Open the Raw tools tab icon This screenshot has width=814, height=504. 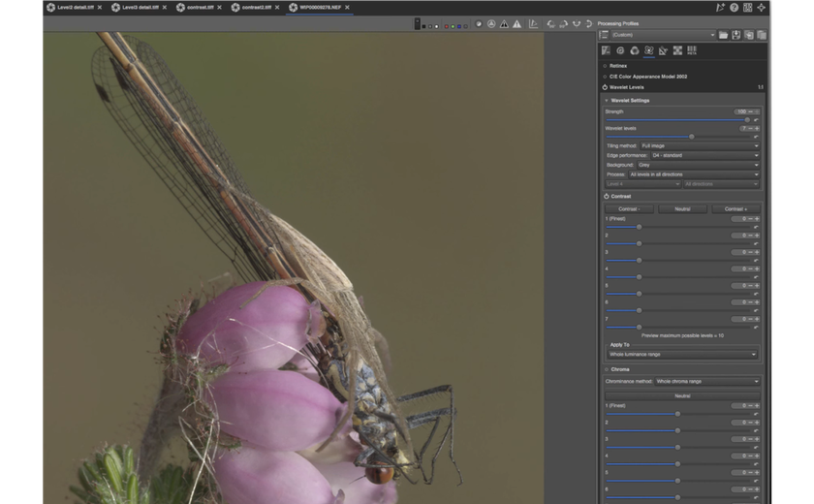pos(677,50)
